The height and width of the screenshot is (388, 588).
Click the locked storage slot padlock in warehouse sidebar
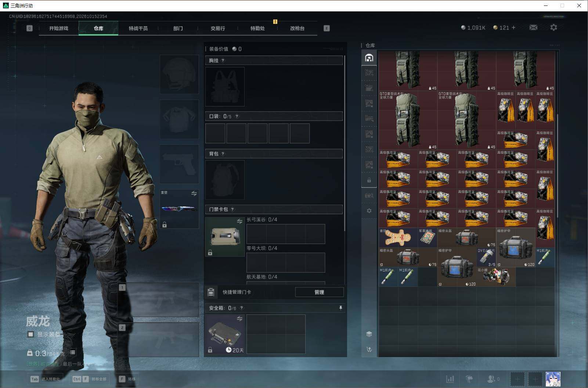coord(369,180)
